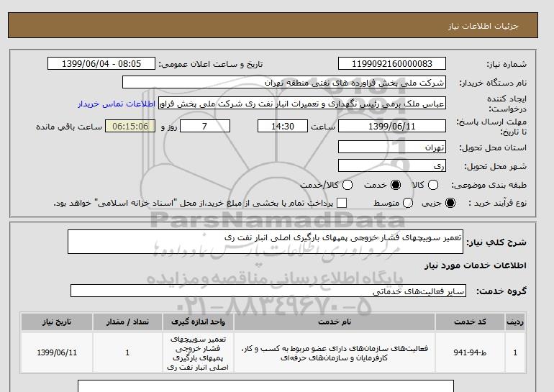The height and width of the screenshot is (392, 554).
Task: Click the اطلاعات خدمات مورد نیاز section heading
Action: tap(475, 265)
